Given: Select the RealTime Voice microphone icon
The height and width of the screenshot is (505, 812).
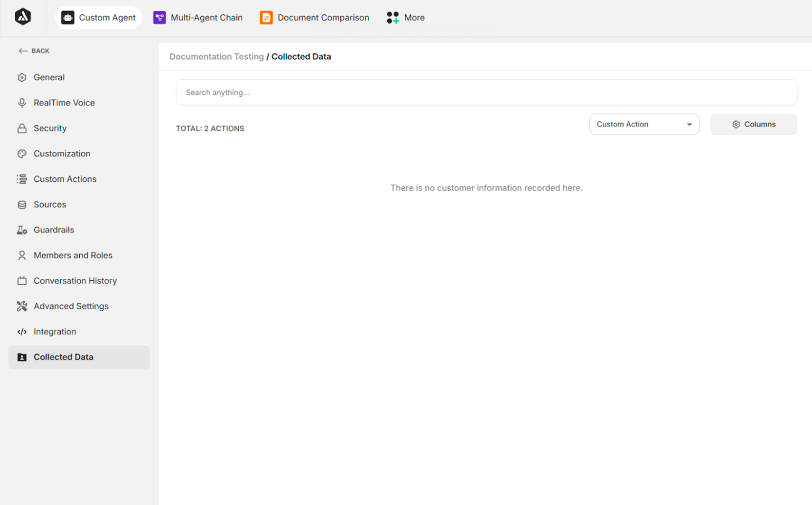Looking at the screenshot, I should click(22, 102).
